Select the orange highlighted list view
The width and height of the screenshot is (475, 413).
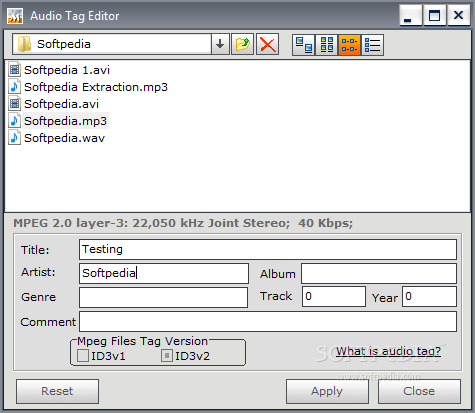(x=349, y=45)
